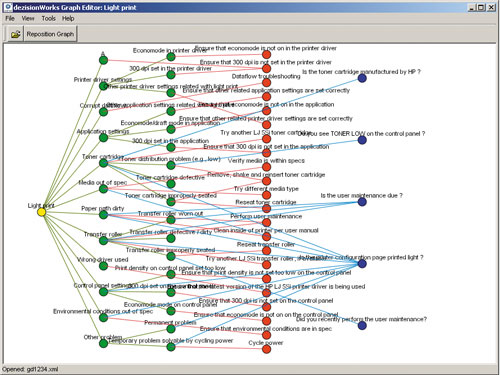Click the Reposition Graph button
The width and height of the screenshot is (500, 375).
tap(50, 34)
